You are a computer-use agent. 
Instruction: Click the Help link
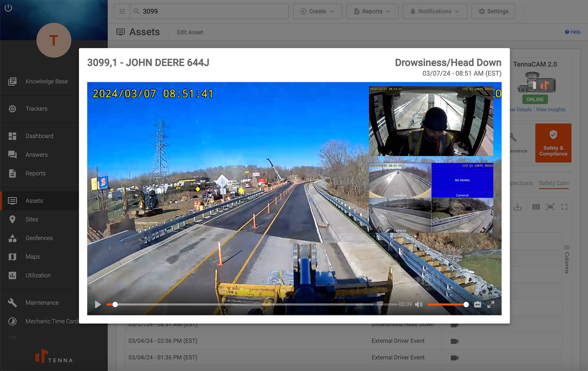click(572, 32)
